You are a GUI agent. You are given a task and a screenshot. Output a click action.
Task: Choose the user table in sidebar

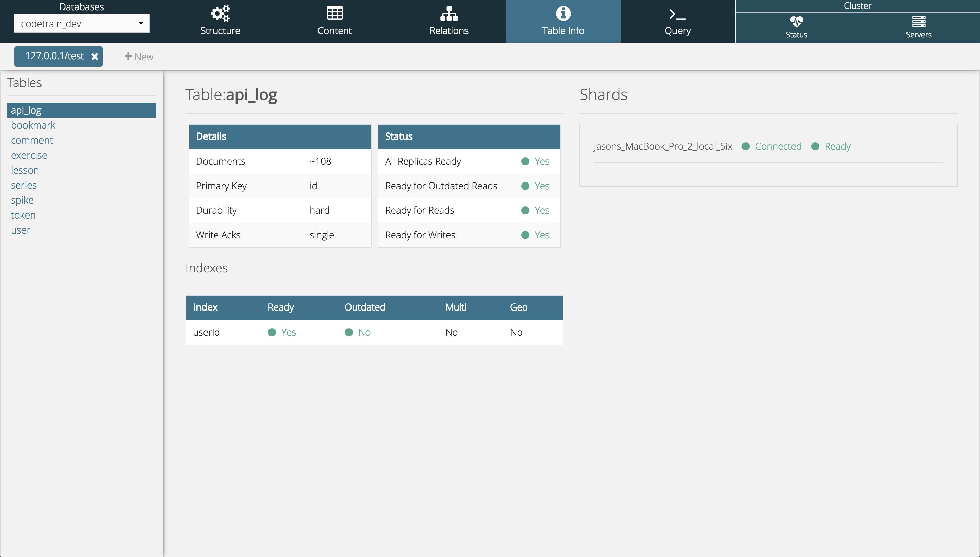[x=21, y=230]
